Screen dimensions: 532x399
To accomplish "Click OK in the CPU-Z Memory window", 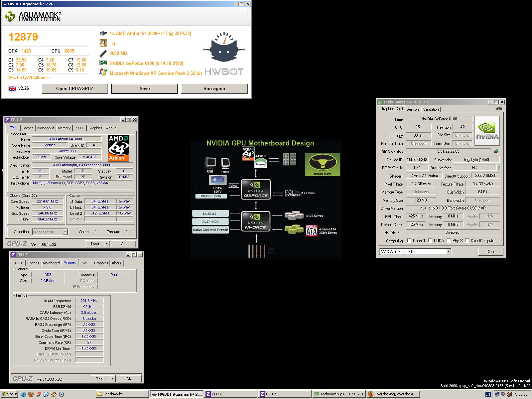I will tap(129, 379).
